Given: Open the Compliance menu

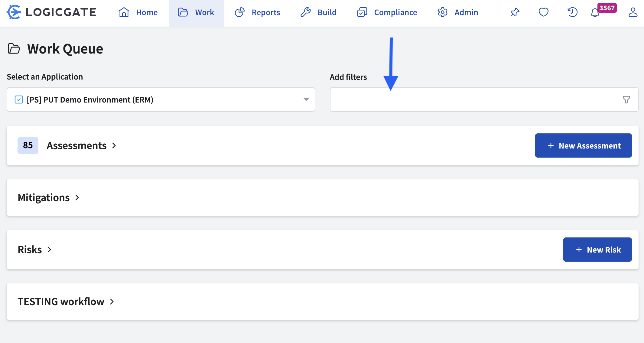Looking at the screenshot, I should pos(387,12).
